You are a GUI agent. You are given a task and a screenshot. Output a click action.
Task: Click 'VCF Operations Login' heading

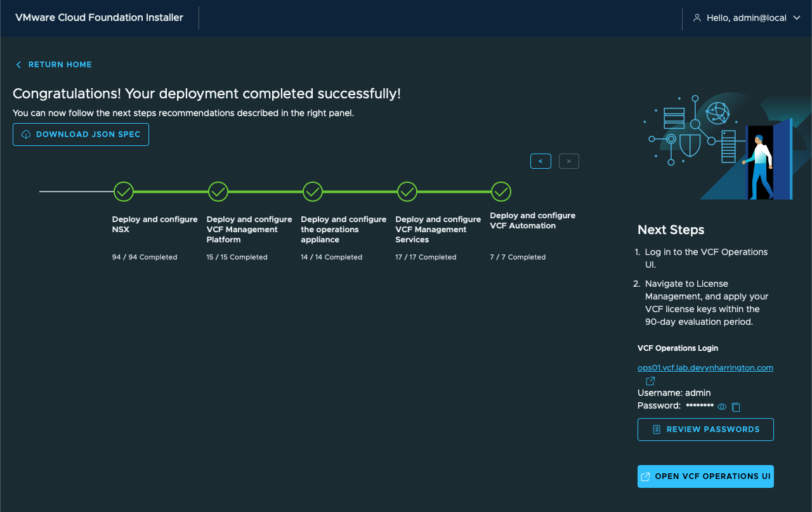pos(678,348)
